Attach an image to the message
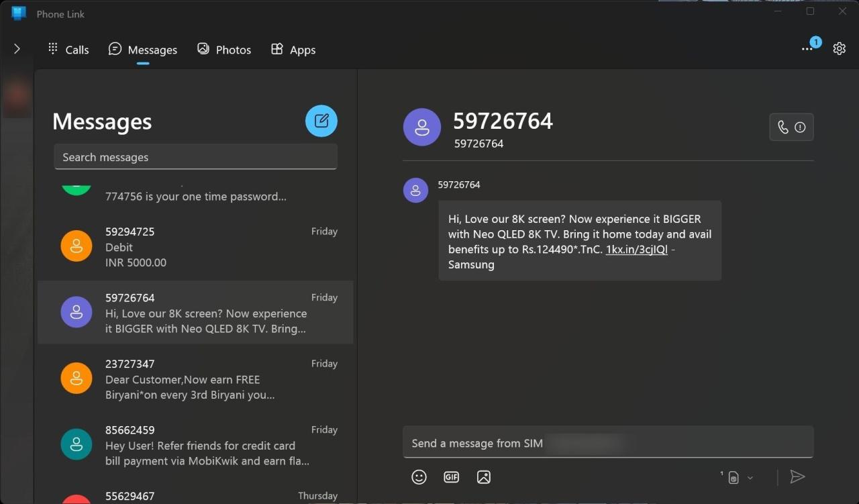The image size is (859, 504). coord(483,477)
